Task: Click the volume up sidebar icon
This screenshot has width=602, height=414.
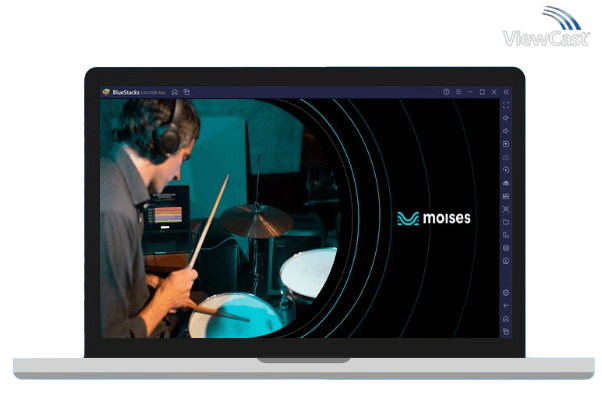Action: [506, 118]
